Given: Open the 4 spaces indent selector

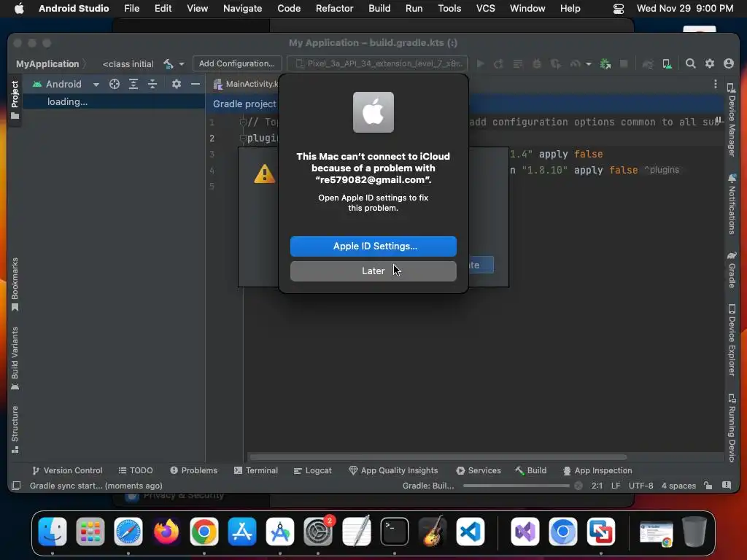Looking at the screenshot, I should tap(678, 486).
